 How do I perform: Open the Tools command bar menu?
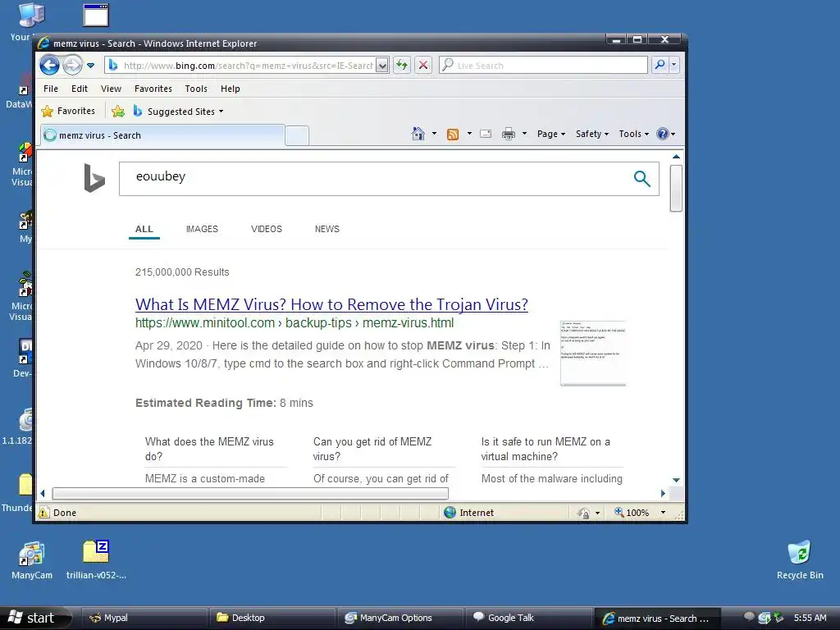(x=634, y=134)
